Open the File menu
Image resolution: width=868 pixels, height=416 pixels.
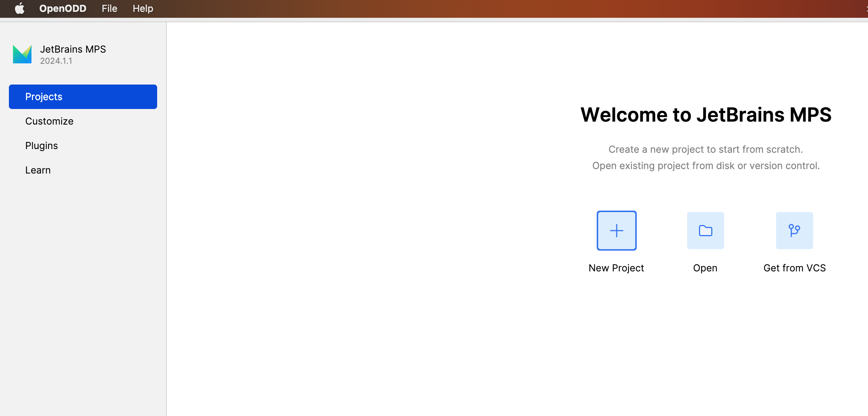pyautogui.click(x=109, y=8)
